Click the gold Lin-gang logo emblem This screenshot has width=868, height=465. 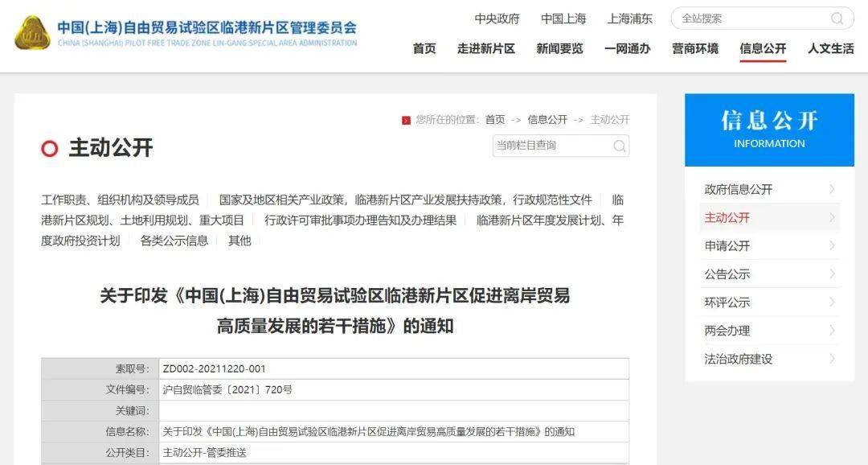32,33
